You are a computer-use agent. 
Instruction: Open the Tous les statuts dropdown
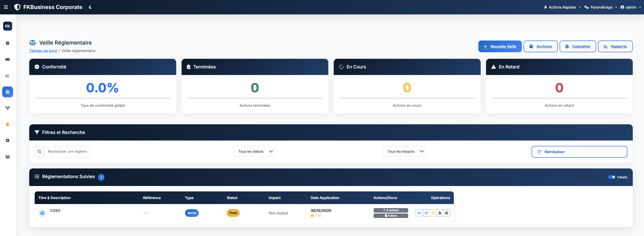(254, 151)
